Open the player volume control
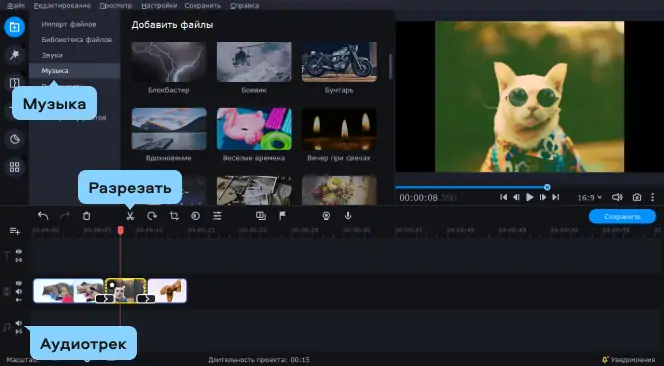 pos(617,197)
